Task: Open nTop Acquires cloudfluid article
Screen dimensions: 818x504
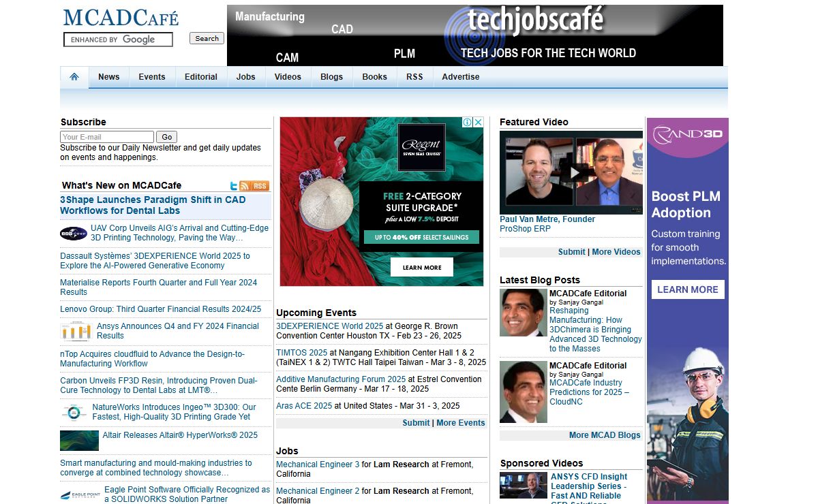Action: pos(153,359)
